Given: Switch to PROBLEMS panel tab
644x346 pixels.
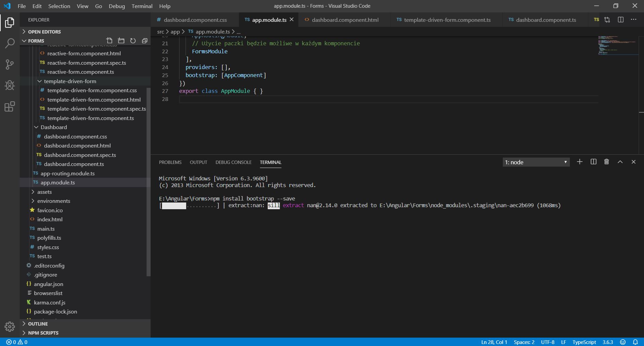Looking at the screenshot, I should [170, 162].
